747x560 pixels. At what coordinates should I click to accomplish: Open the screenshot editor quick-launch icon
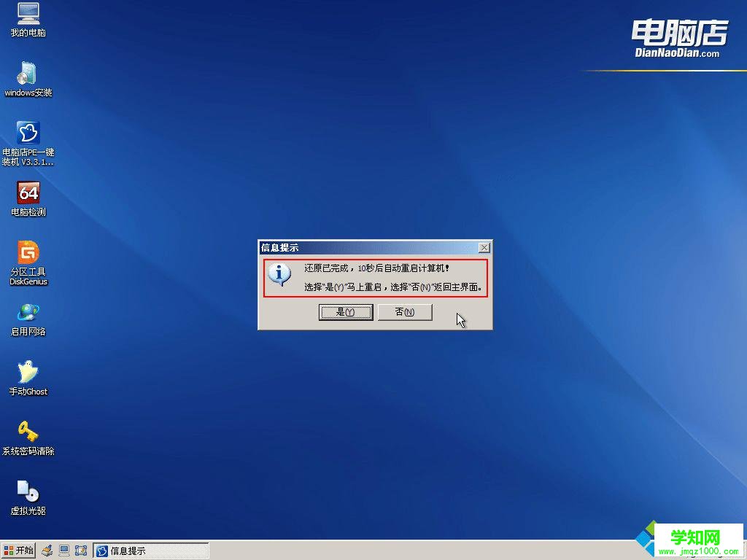(82, 550)
